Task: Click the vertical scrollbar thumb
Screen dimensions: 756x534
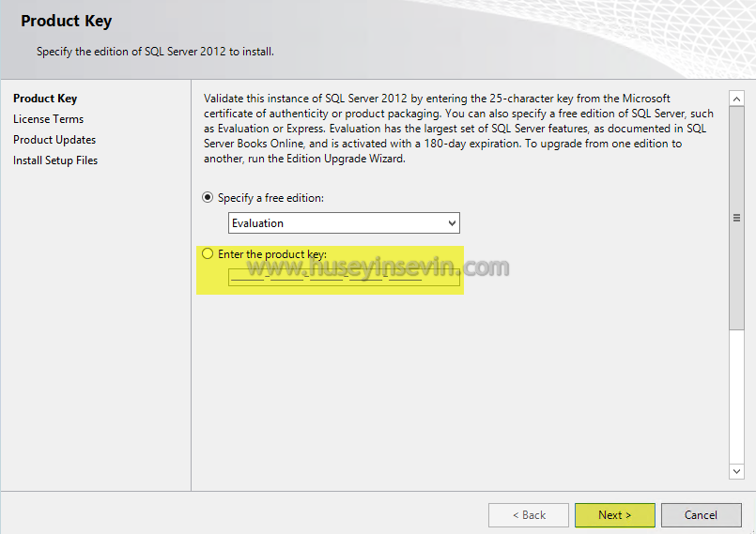Action: point(736,219)
